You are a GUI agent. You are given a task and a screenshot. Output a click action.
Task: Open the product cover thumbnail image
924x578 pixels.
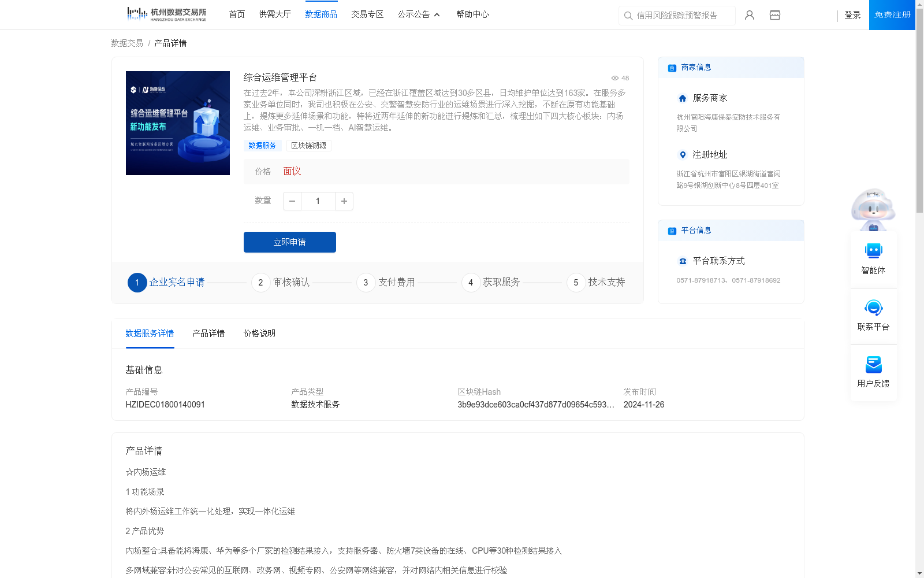178,123
